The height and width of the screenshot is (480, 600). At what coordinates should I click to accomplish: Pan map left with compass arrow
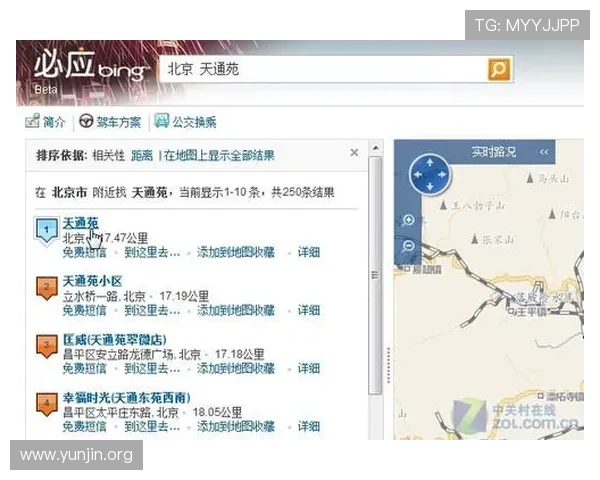tap(417, 175)
